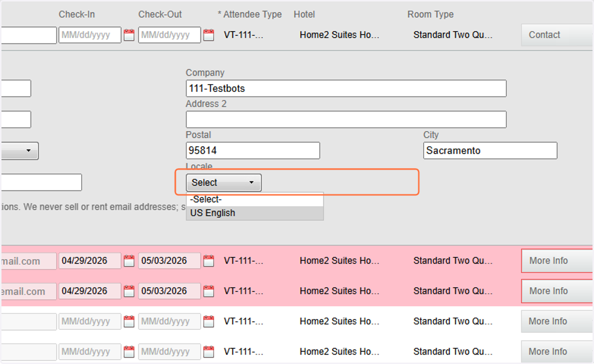Open Check-In calendar icon in the email.com row
594x364 pixels.
pyautogui.click(x=129, y=291)
